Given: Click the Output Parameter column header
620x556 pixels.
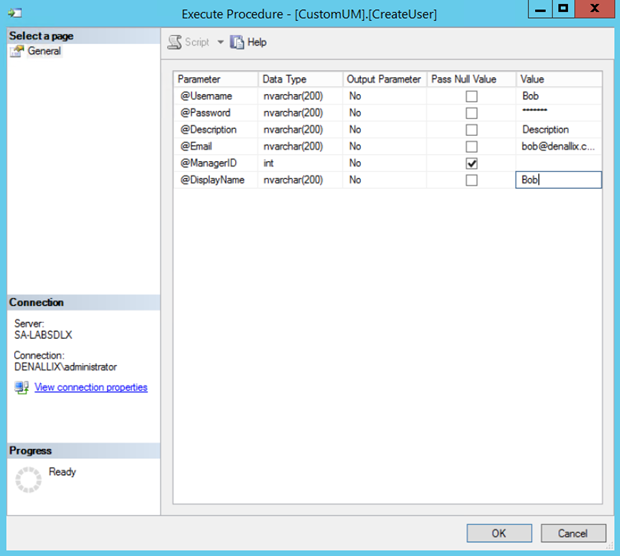Looking at the screenshot, I should 384,79.
